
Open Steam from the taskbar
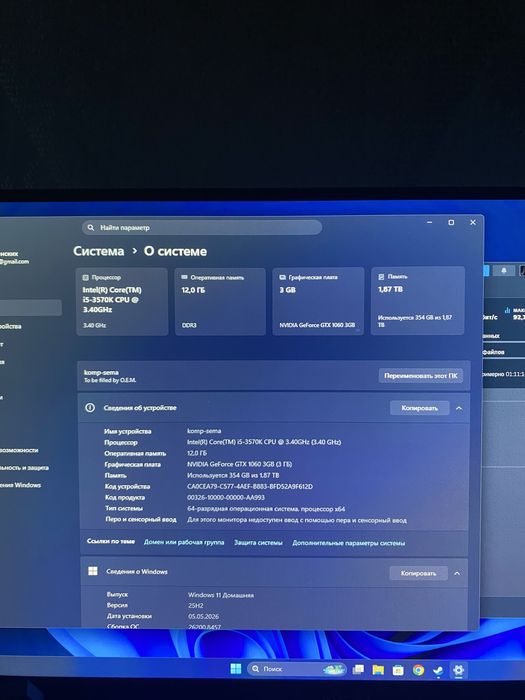coord(438,671)
